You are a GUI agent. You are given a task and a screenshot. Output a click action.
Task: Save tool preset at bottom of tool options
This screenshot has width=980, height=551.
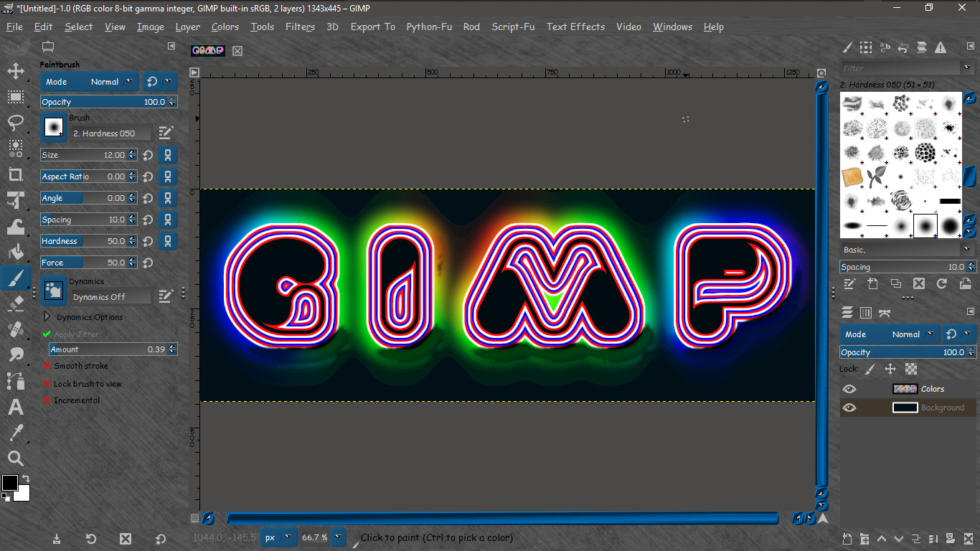(x=57, y=539)
